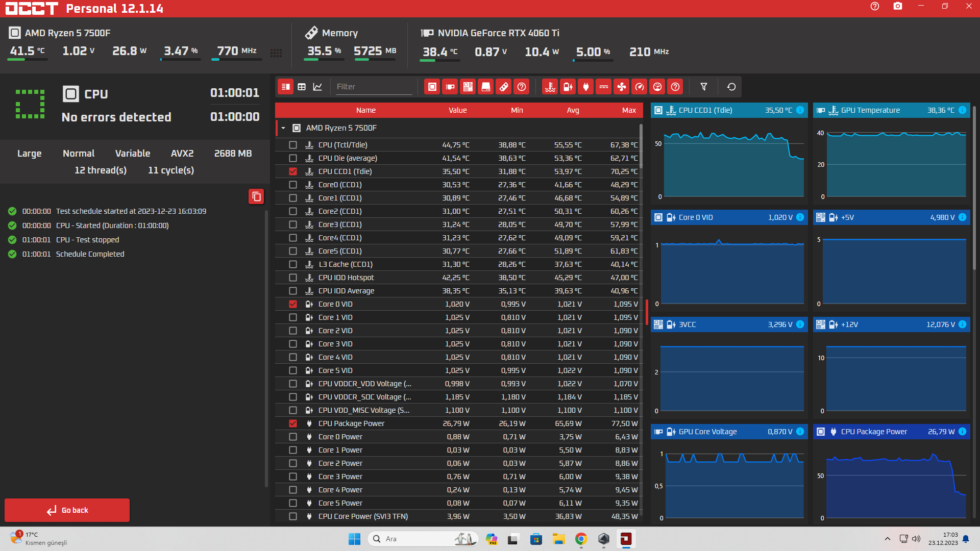The image size is (980, 551).
Task: Sort the table by the Name column header
Action: [x=365, y=110]
